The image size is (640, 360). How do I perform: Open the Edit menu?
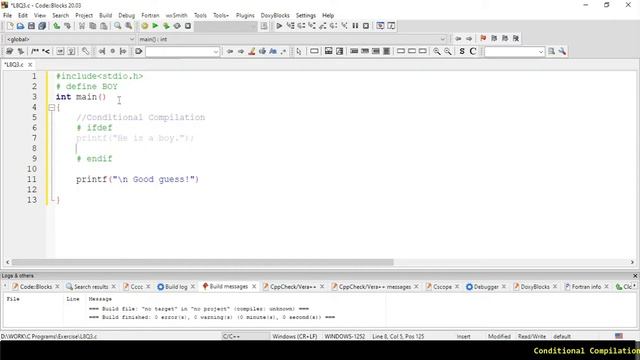click(x=23, y=16)
